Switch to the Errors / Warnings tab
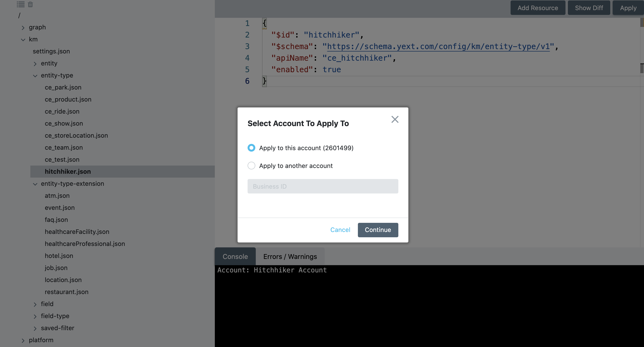The height and width of the screenshot is (347, 644). pos(290,257)
